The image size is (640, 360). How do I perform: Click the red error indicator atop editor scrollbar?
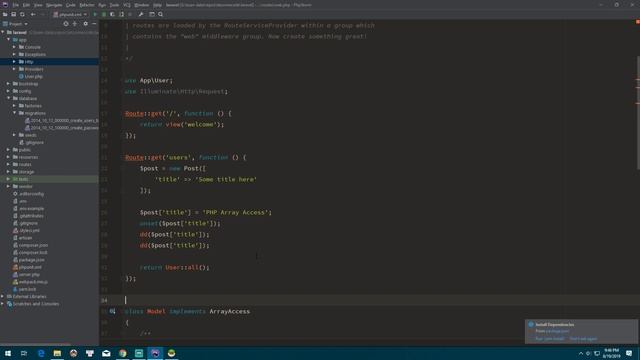[x=638, y=22]
